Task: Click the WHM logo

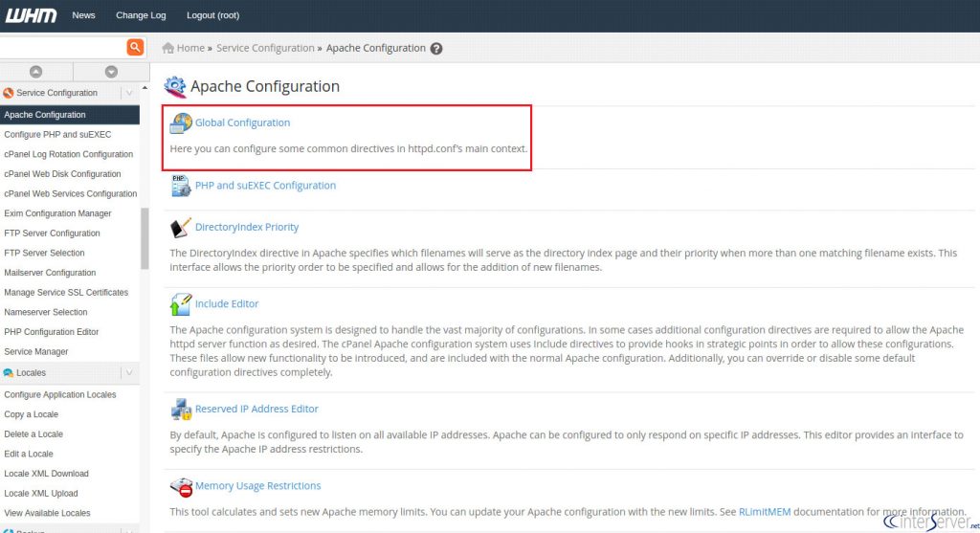Action: pyautogui.click(x=31, y=15)
